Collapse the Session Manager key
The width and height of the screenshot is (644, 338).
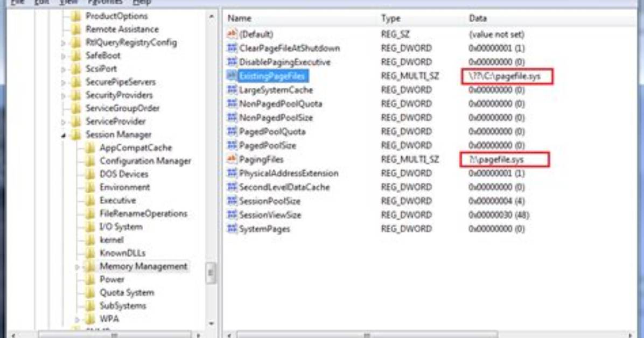pos(63,135)
